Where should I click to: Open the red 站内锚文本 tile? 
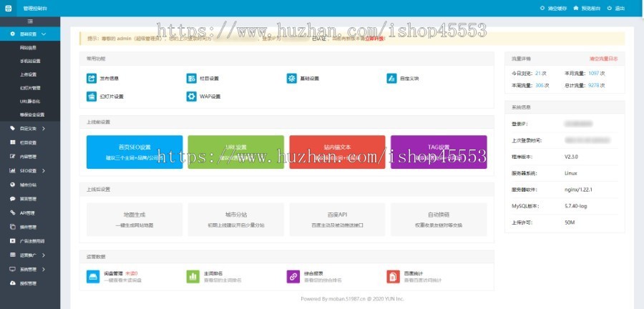coord(337,152)
